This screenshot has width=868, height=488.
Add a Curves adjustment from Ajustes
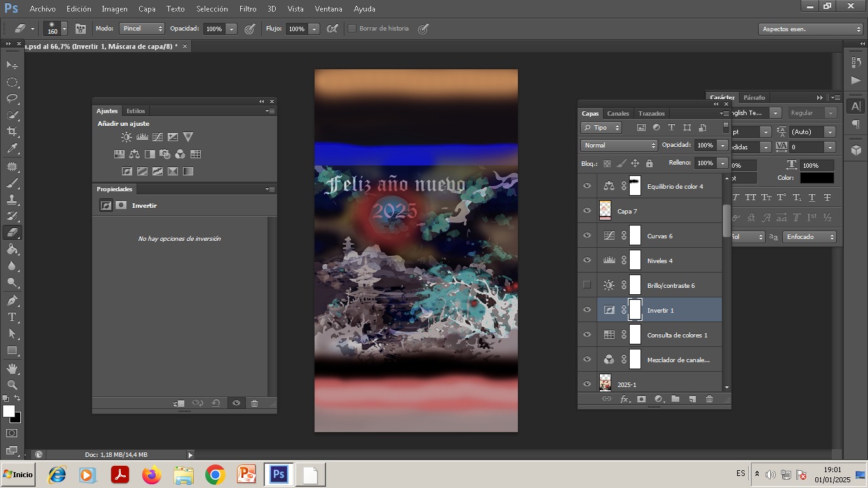click(x=158, y=137)
